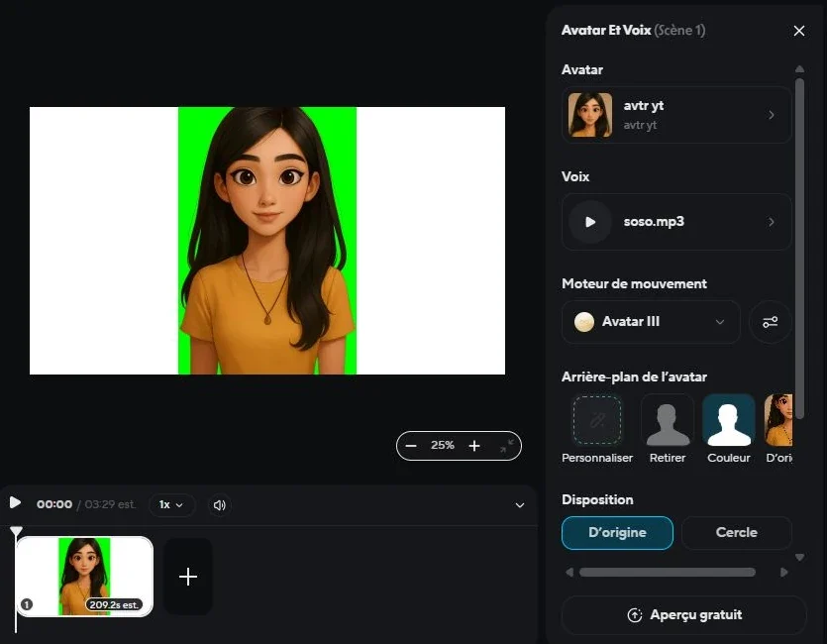Image resolution: width=827 pixels, height=644 pixels.
Task: Toggle the volume speaker icon
Action: pyautogui.click(x=220, y=505)
